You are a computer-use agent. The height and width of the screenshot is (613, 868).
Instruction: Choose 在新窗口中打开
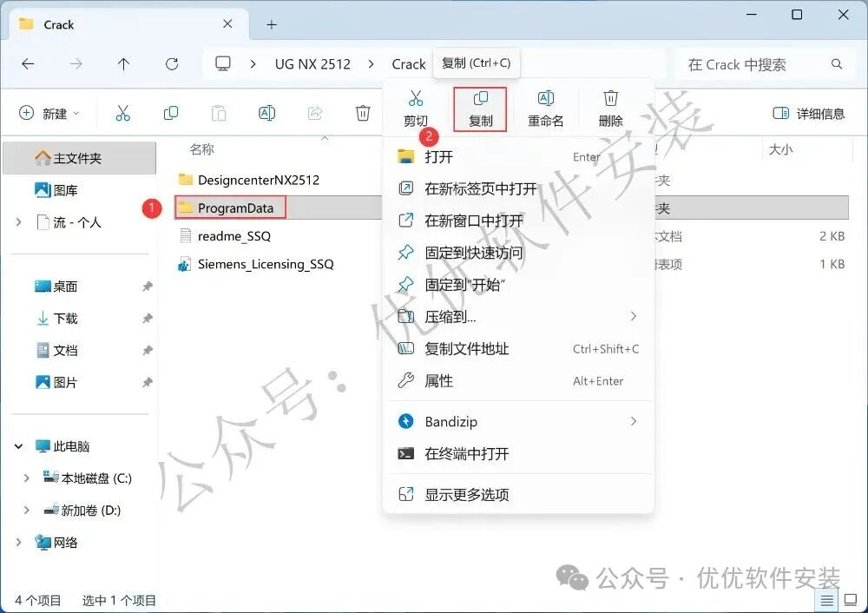tap(519, 221)
